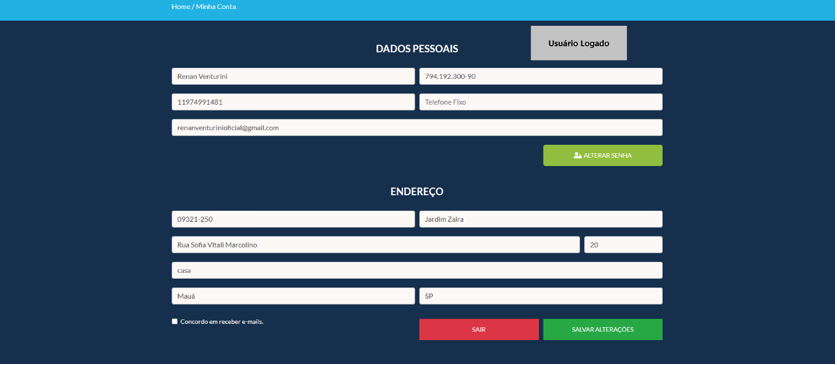Save changes with SALVAR ALTERAÇÕES button
Screen dimensions: 837x365
point(603,329)
